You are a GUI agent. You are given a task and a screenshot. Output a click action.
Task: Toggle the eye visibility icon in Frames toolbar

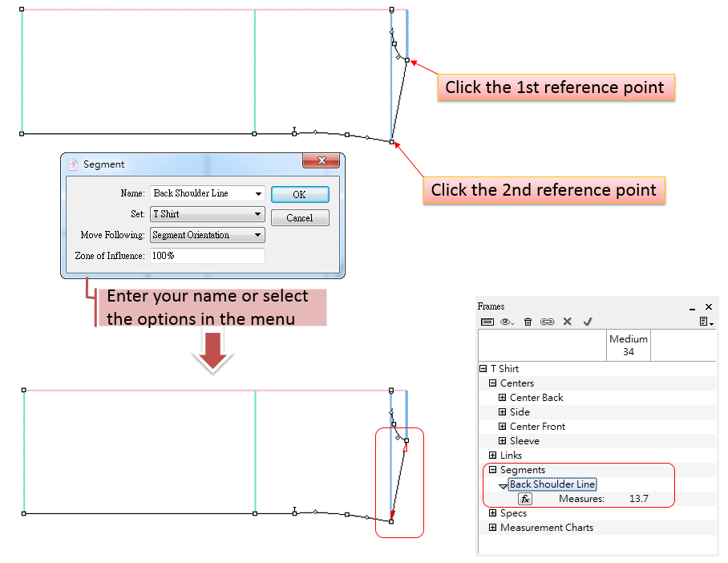click(507, 322)
